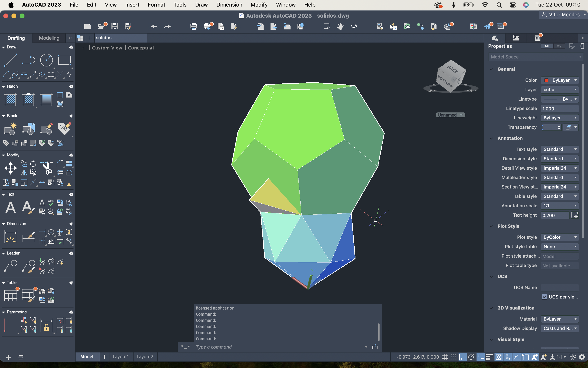Click the Redo arrow icon
This screenshot has width=588, height=368.
167,26
